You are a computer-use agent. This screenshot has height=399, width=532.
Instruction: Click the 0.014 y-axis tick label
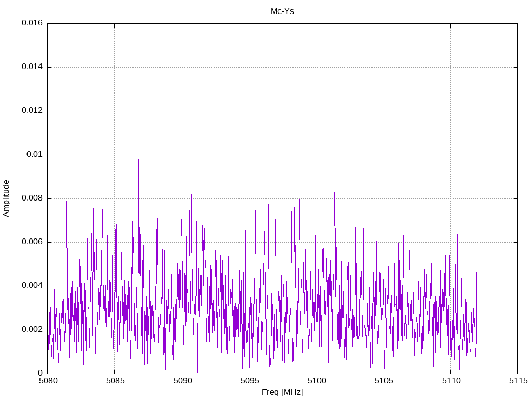coord(32,67)
